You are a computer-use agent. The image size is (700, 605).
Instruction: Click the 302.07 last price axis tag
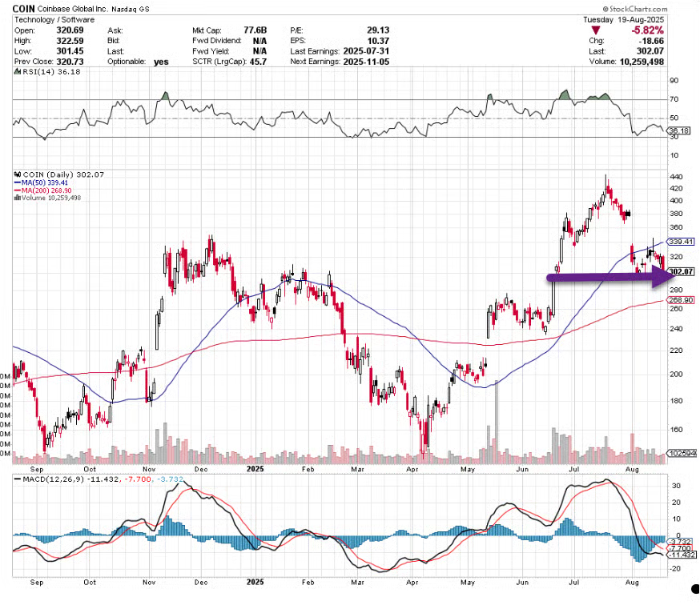(681, 271)
